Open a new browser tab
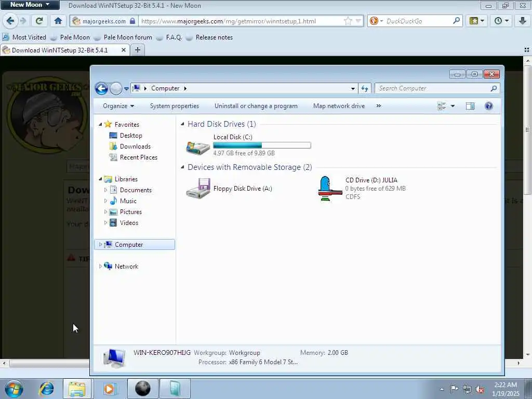The image size is (532, 399). [x=137, y=50]
